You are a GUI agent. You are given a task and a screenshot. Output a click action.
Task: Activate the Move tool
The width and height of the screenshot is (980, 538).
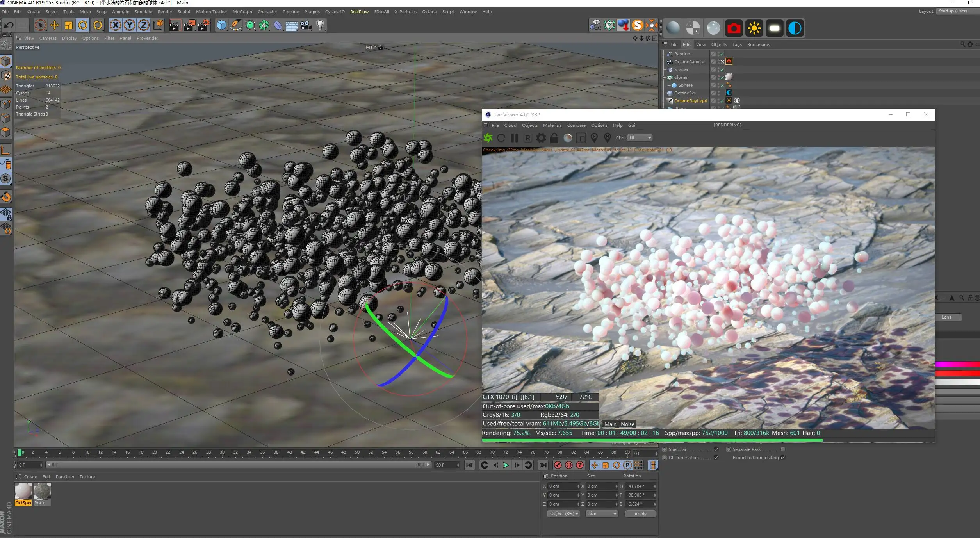coord(55,25)
